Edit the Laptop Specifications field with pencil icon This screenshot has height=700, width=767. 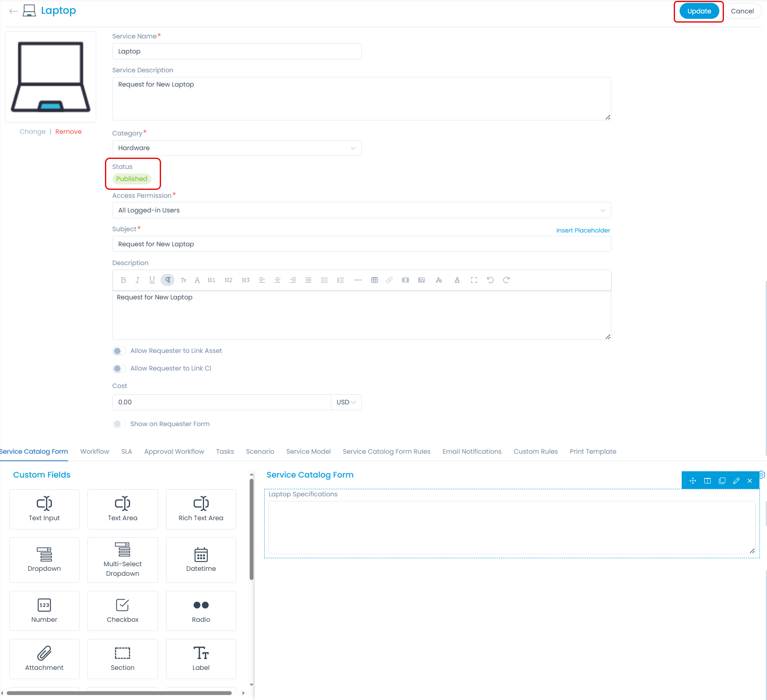coord(736,480)
